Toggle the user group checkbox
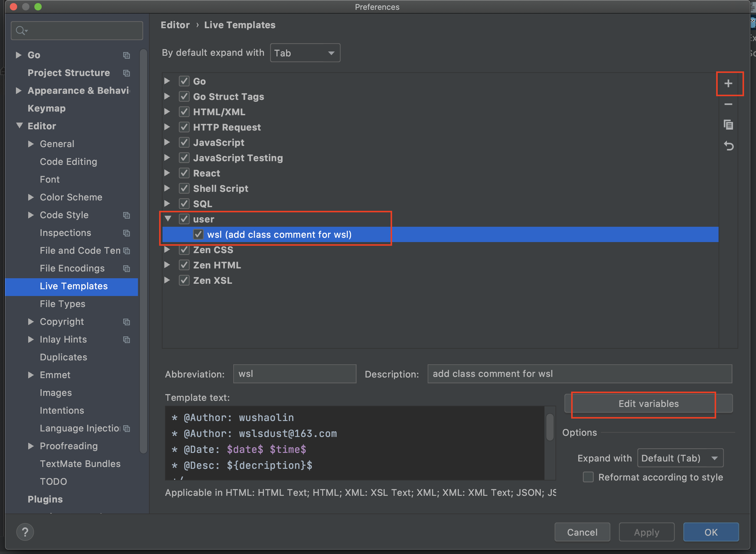Image resolution: width=756 pixels, height=554 pixels. (184, 219)
